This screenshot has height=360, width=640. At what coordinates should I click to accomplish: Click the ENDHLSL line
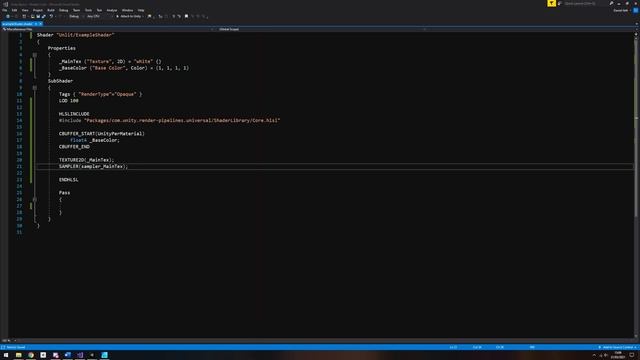pyautogui.click(x=69, y=180)
